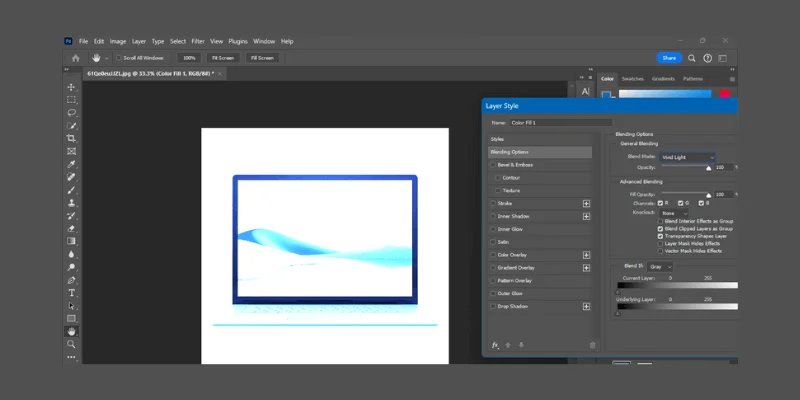
Task: Enable the Inner Glow effect checkbox
Action: coord(493,229)
